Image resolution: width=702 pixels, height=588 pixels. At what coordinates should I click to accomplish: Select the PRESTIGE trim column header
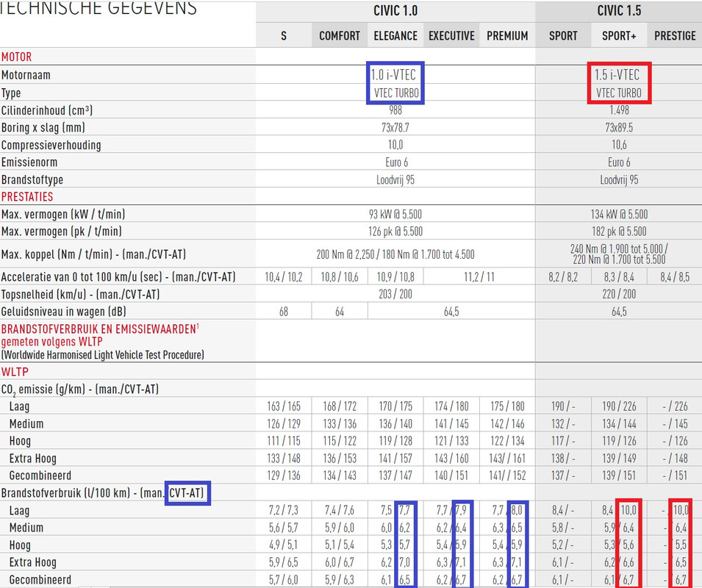(675, 36)
